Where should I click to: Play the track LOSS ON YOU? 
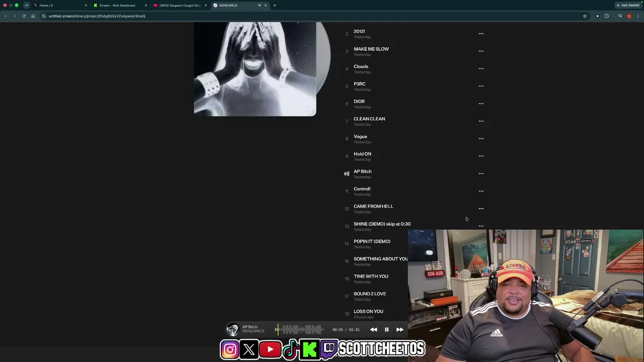(x=368, y=311)
